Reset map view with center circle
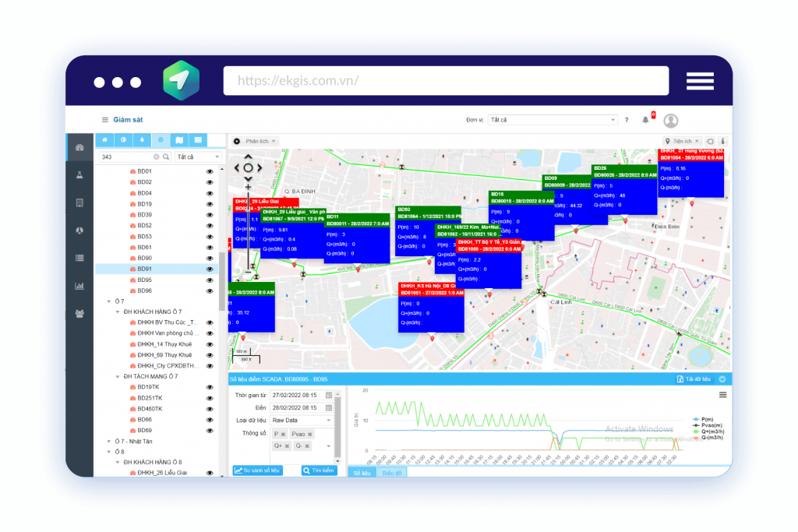 point(248,167)
